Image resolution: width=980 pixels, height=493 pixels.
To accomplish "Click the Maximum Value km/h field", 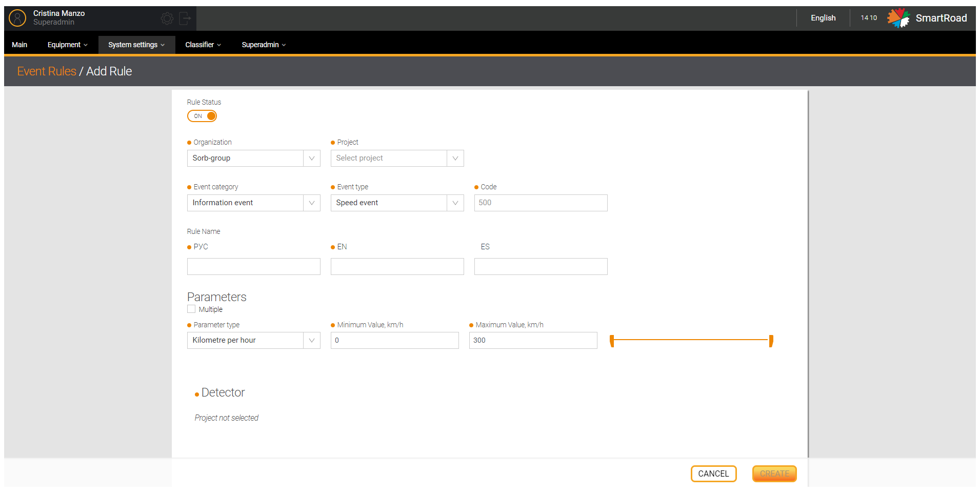I will pyautogui.click(x=533, y=340).
